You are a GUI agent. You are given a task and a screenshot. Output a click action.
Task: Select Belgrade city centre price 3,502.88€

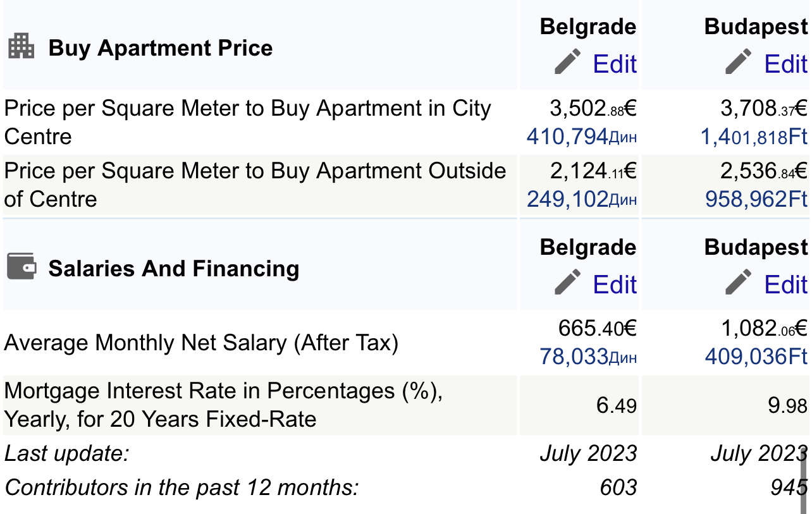pos(593,109)
